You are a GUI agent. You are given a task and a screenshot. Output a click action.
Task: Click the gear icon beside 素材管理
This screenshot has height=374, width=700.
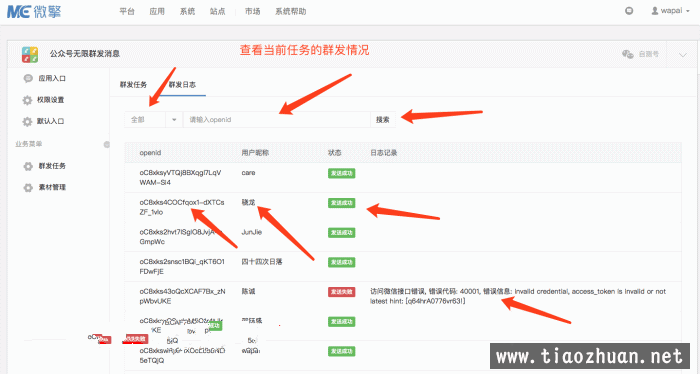[28, 187]
